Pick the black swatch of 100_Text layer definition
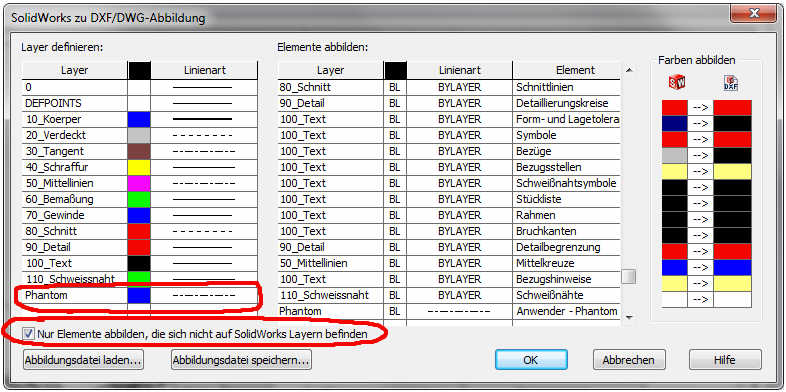 pos(139,263)
